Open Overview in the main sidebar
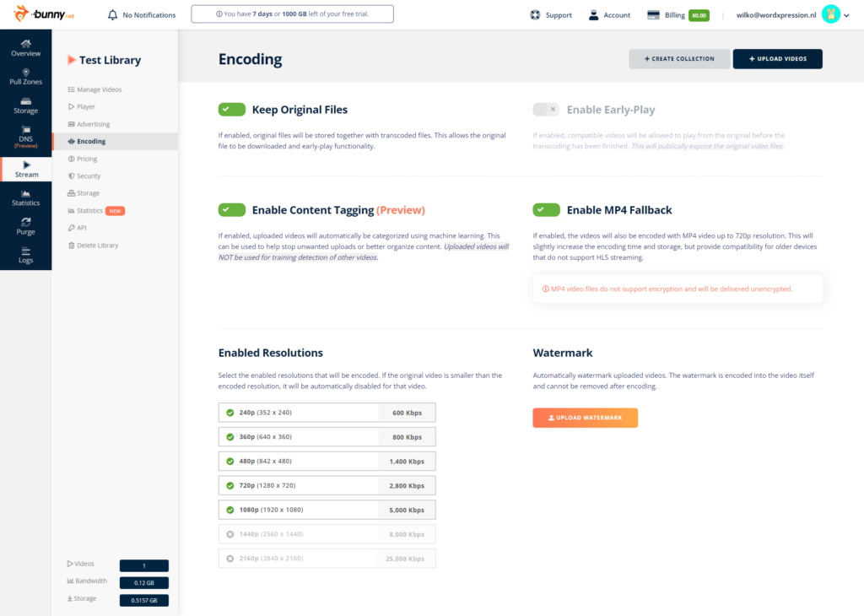This screenshot has height=616, width=864. coord(26,48)
